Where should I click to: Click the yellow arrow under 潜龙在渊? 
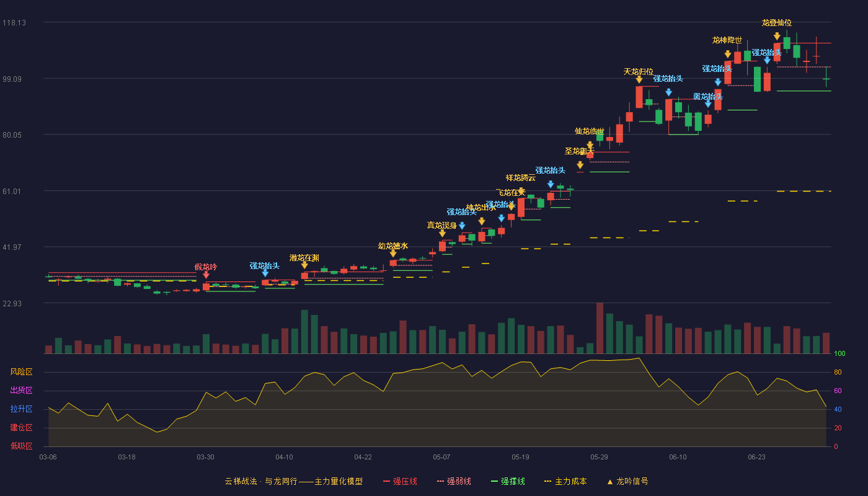pos(304,265)
